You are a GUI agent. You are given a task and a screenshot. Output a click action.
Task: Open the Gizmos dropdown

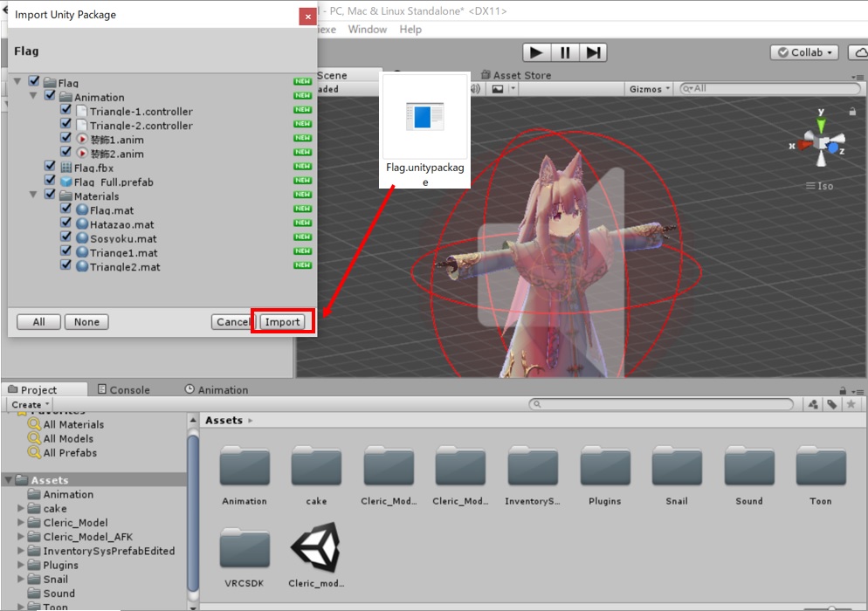click(x=650, y=89)
